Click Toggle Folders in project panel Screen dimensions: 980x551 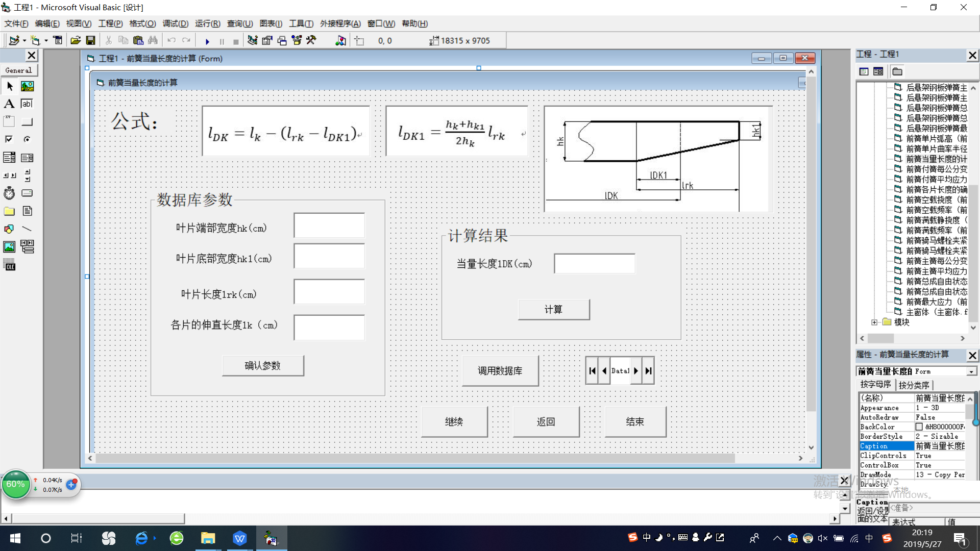point(897,71)
